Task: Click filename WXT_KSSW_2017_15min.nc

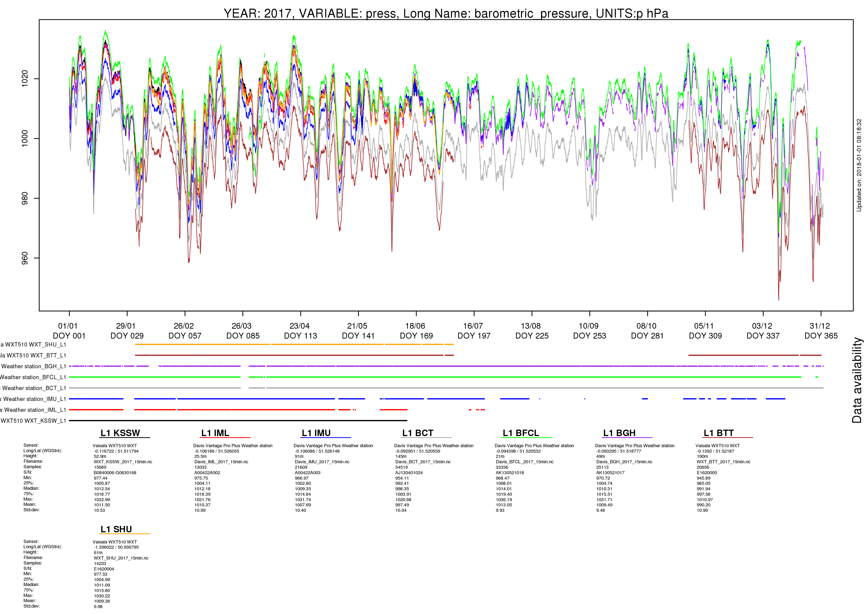Action: [x=123, y=462]
